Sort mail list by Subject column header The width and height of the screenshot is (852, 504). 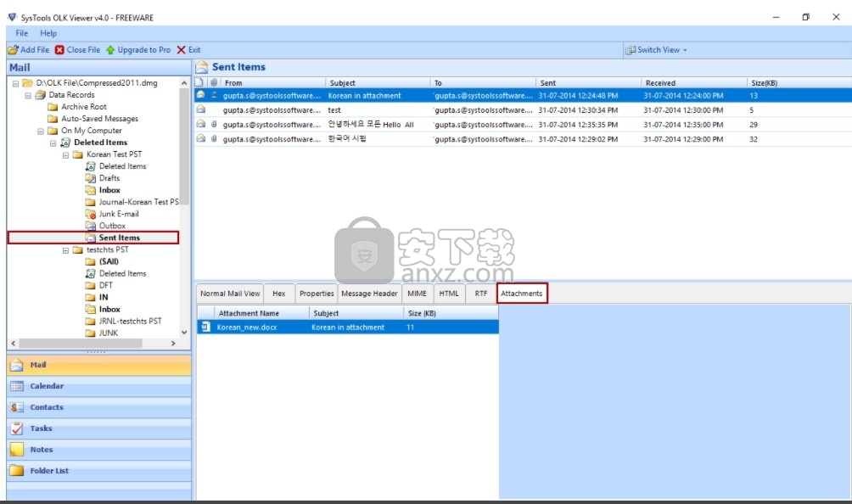(378, 83)
